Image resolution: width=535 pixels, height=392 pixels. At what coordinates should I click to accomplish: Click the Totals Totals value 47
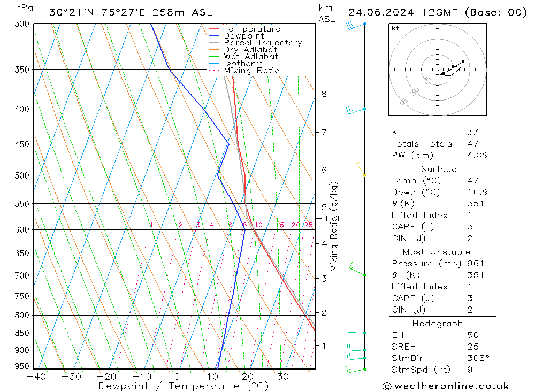click(x=473, y=144)
